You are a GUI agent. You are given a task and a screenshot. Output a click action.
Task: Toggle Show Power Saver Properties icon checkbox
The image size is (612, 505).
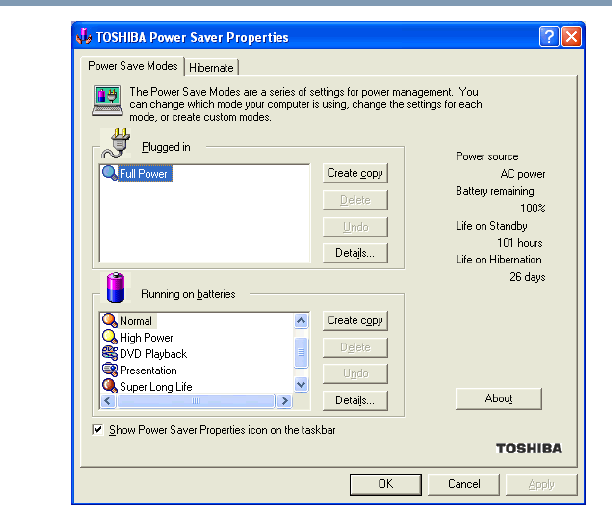click(98, 430)
